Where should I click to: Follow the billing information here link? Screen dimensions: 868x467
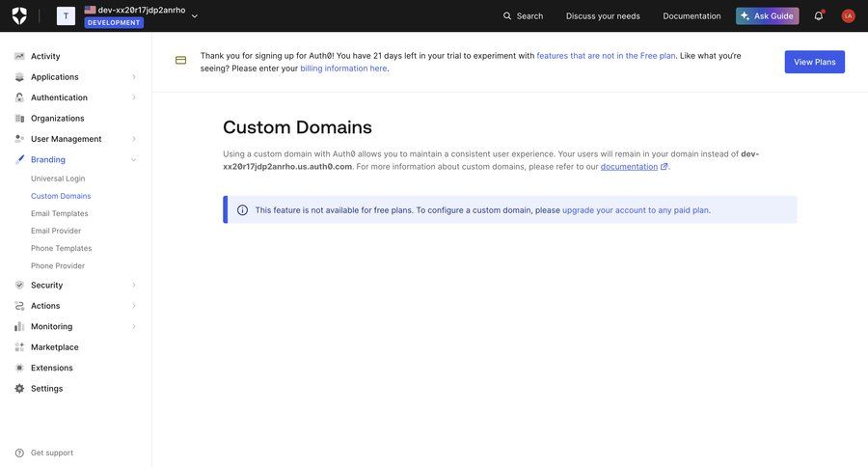(x=343, y=69)
